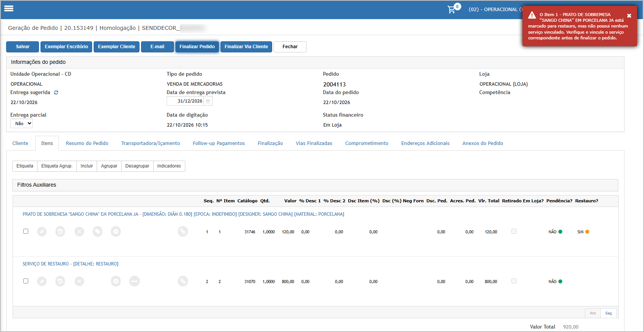Click link chain icon for SERVIÇO DE RESTAURO item
Image resolution: width=644 pixels, height=332 pixels.
point(183,281)
